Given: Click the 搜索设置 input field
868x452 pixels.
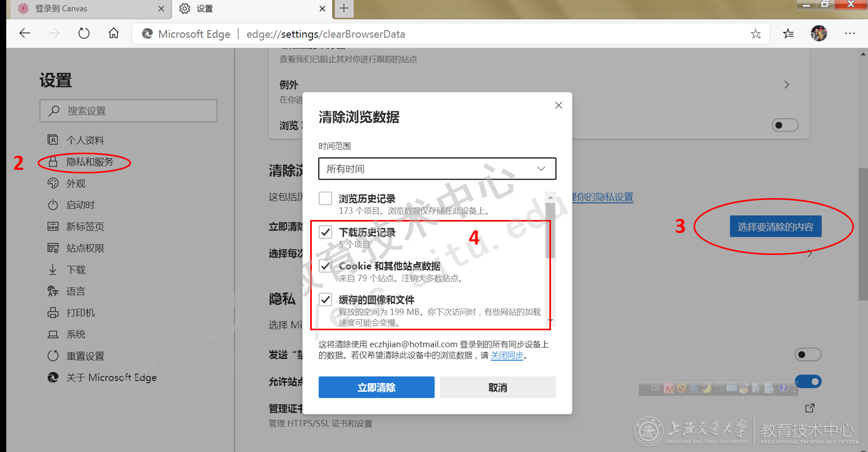Looking at the screenshot, I should coord(128,111).
